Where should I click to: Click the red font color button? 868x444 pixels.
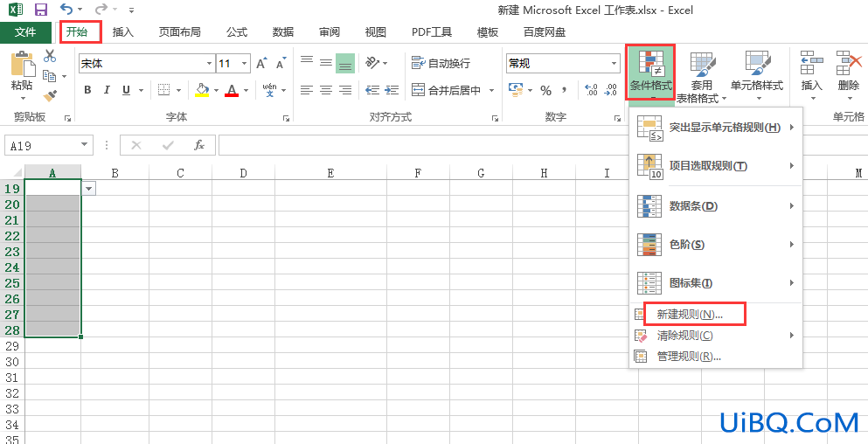click(x=232, y=90)
